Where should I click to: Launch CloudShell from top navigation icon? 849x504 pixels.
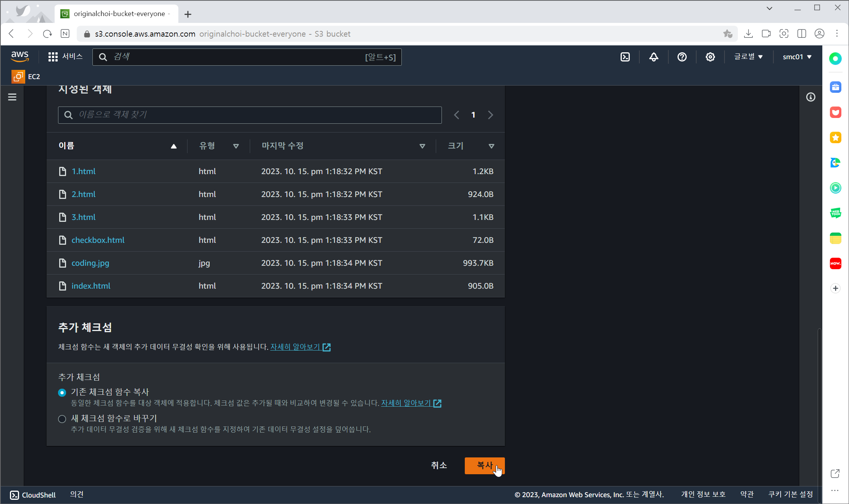pos(625,57)
